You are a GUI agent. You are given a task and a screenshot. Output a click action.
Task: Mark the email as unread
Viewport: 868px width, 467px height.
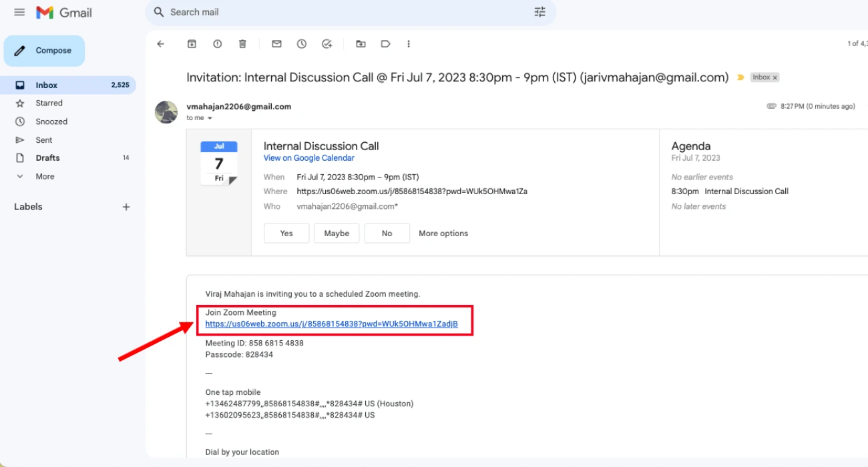coord(276,44)
